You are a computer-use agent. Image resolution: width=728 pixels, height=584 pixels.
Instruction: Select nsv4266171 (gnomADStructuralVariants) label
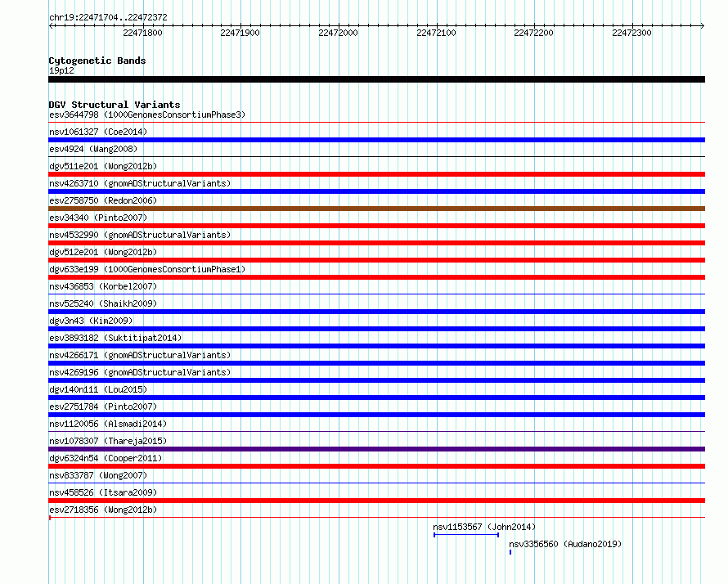pyautogui.click(x=140, y=355)
